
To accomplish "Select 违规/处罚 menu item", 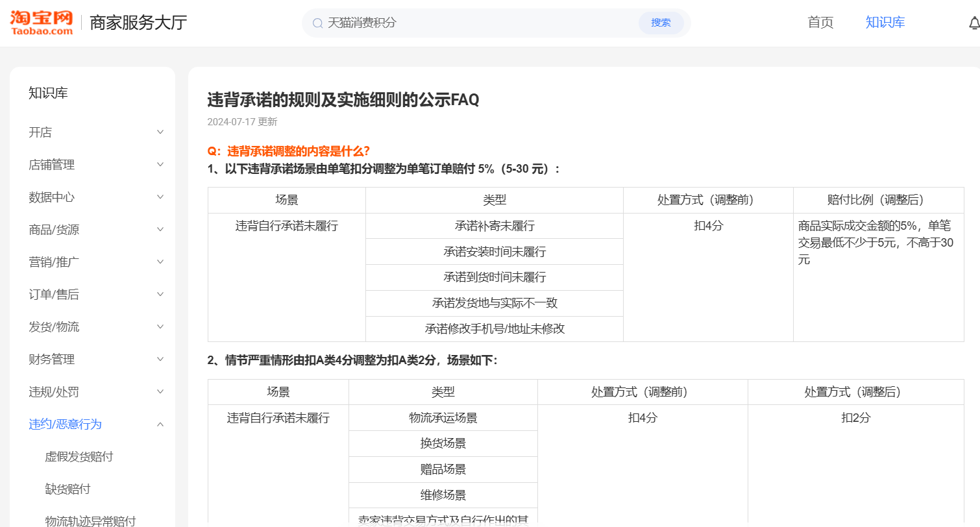I will (x=54, y=392).
